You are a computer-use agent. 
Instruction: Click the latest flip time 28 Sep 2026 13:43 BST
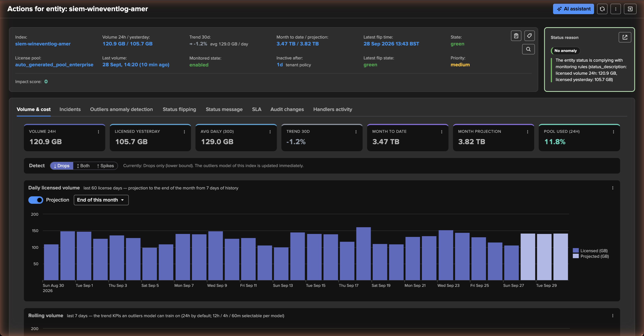click(x=391, y=44)
